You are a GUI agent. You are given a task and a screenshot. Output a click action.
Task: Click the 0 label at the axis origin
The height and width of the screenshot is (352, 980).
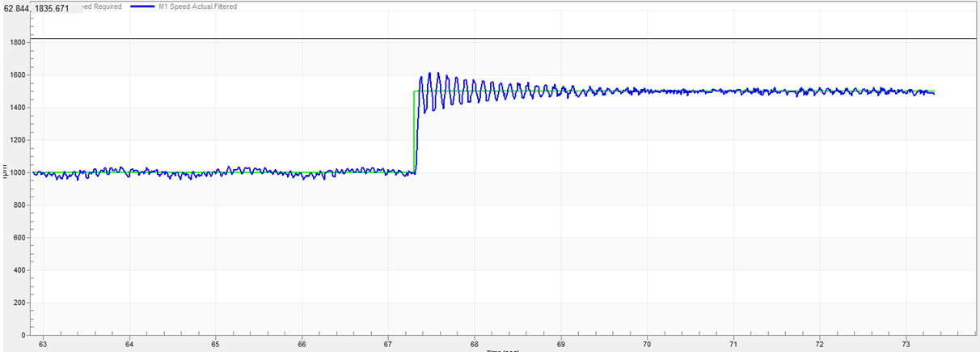24,335
